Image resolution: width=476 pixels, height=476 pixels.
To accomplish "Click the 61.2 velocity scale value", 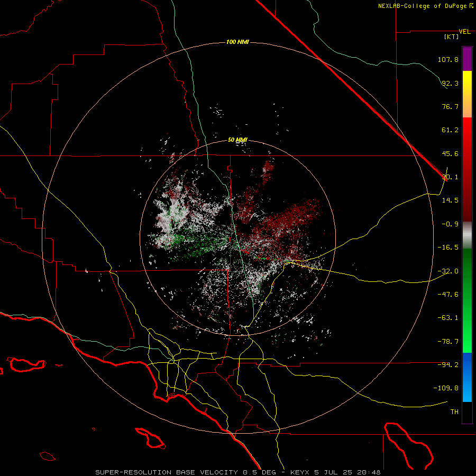I will [x=450, y=130].
